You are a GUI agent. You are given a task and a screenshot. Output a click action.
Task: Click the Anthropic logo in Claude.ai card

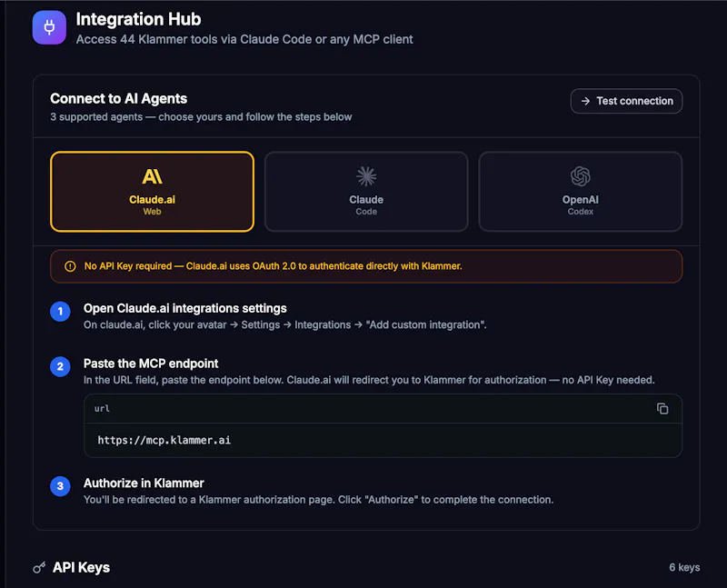pos(152,176)
